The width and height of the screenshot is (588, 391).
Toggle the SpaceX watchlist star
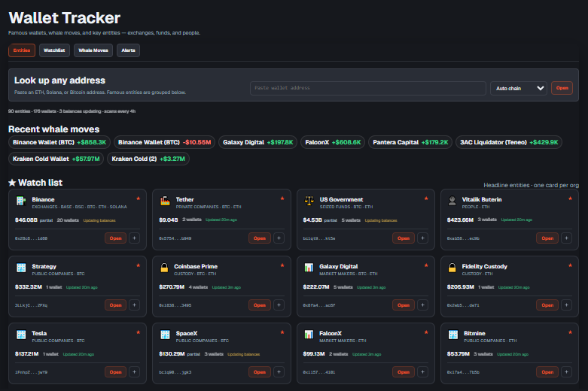[x=282, y=332]
